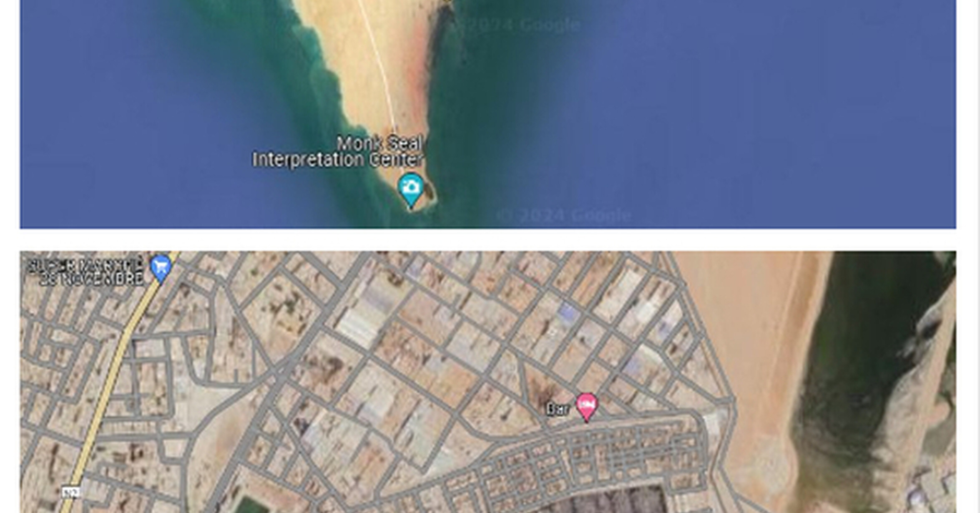Click the upper © 2024 Google watermark
The height and width of the screenshot is (513, 980).
click(x=516, y=25)
